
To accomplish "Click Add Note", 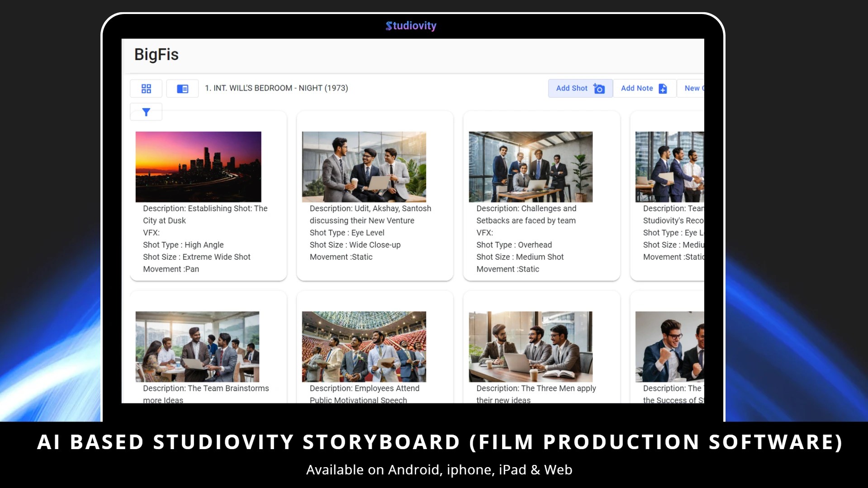I will click(637, 88).
